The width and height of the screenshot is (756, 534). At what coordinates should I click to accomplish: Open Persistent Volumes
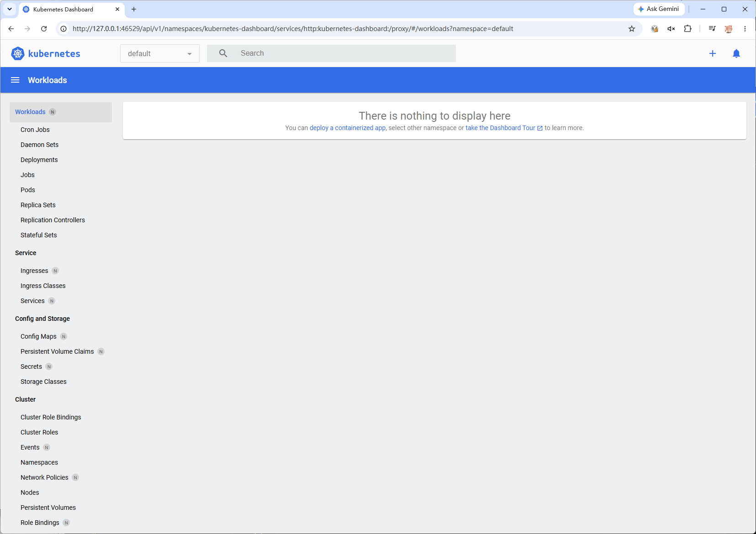(x=48, y=508)
